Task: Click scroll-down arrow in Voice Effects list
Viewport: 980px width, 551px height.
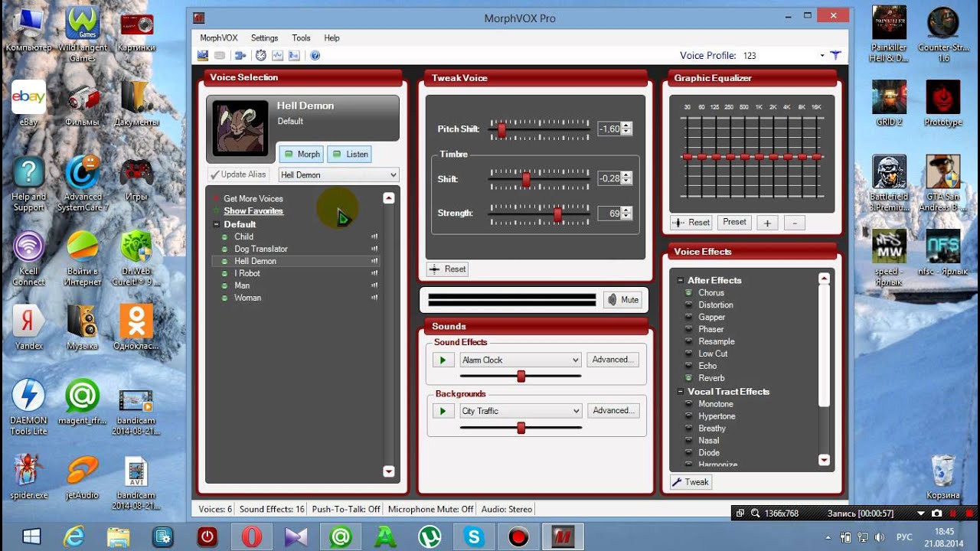Action: point(825,460)
